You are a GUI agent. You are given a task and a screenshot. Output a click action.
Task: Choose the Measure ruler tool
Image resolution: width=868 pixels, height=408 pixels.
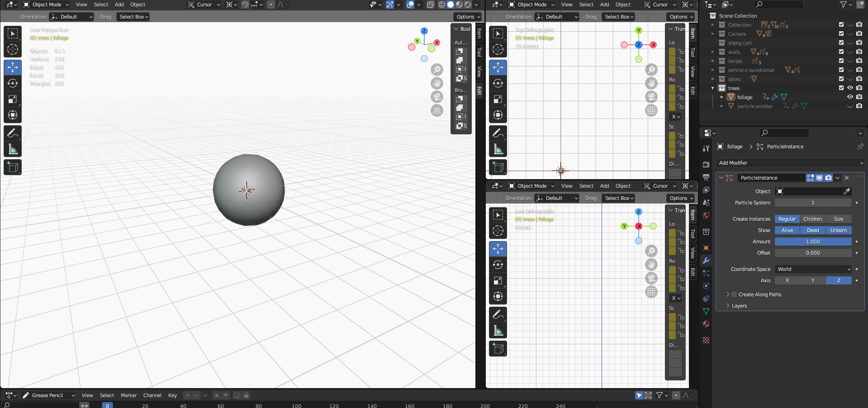tap(13, 149)
